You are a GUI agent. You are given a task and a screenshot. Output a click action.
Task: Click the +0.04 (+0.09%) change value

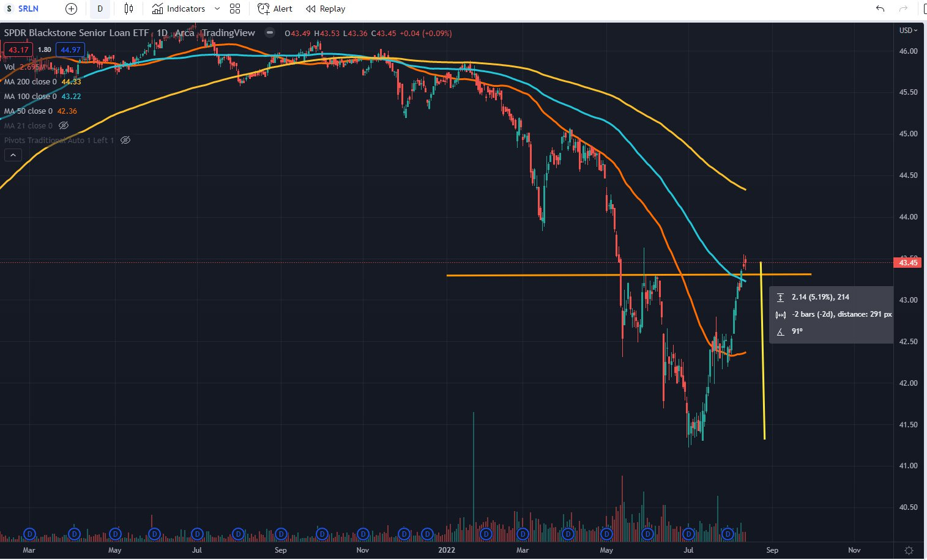pyautogui.click(x=426, y=33)
